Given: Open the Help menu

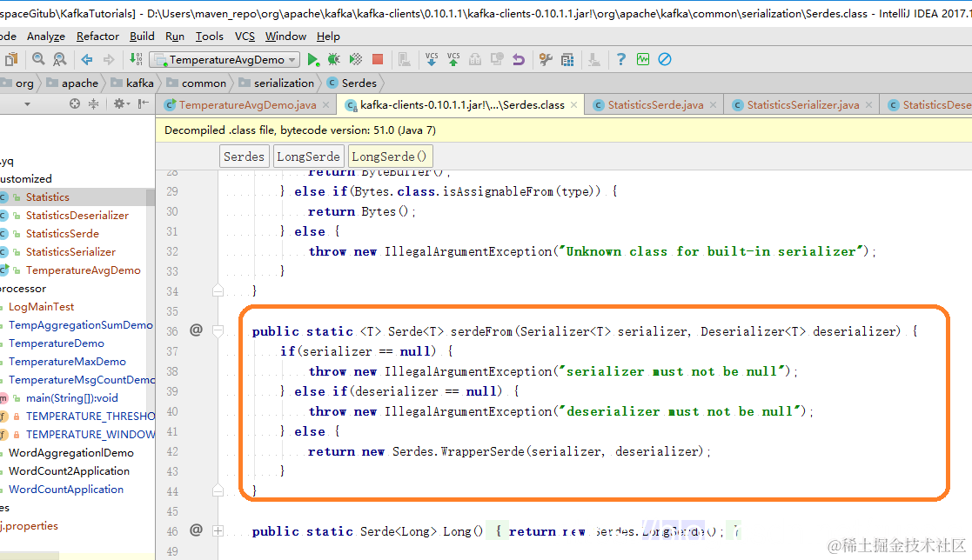Looking at the screenshot, I should (x=328, y=37).
